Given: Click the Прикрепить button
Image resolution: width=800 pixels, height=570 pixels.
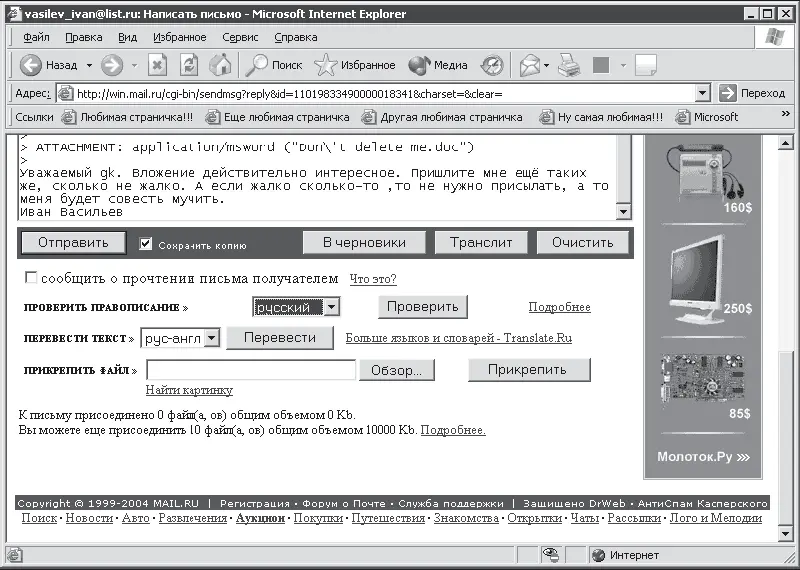Looking at the screenshot, I should (x=529, y=370).
